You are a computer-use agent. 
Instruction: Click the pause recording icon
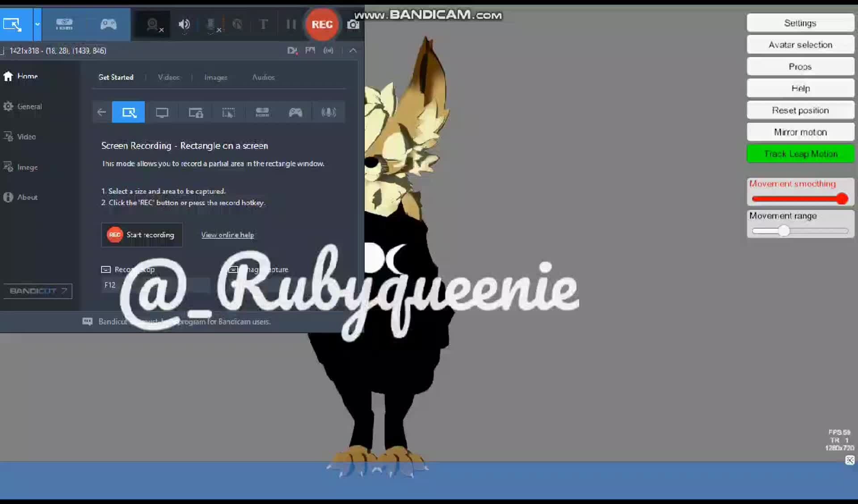pos(291,25)
